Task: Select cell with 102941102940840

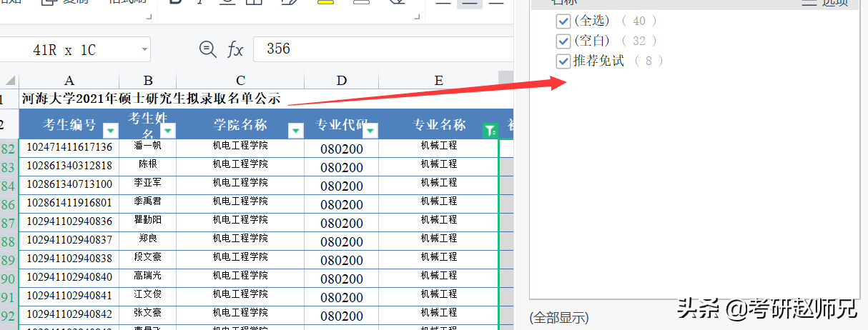Action: click(x=69, y=277)
